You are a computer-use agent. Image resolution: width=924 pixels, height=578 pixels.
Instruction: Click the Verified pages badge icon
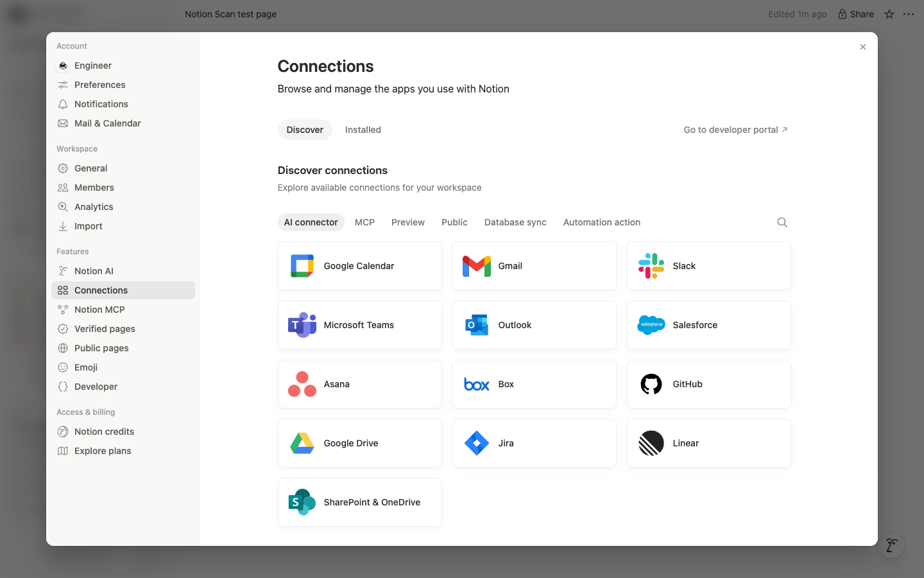63,329
